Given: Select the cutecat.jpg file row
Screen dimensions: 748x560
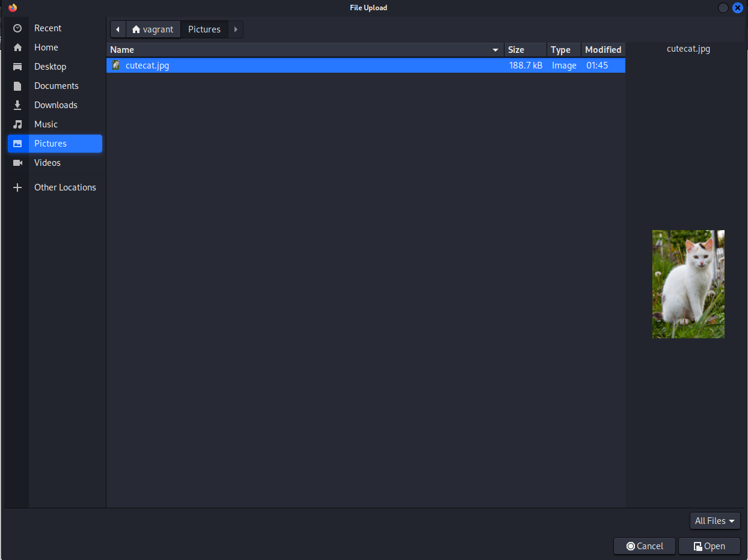Looking at the screenshot, I should click(301, 65).
